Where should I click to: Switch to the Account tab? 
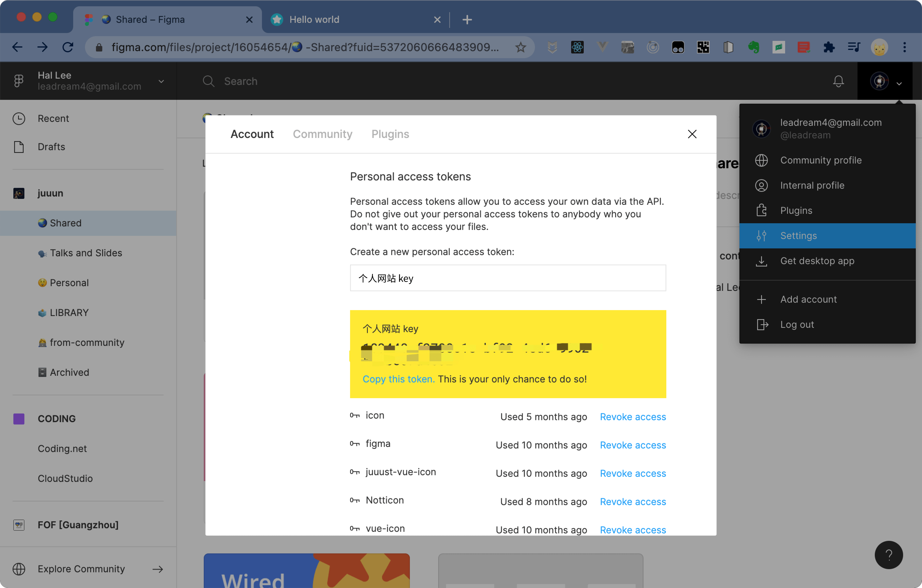pos(252,134)
